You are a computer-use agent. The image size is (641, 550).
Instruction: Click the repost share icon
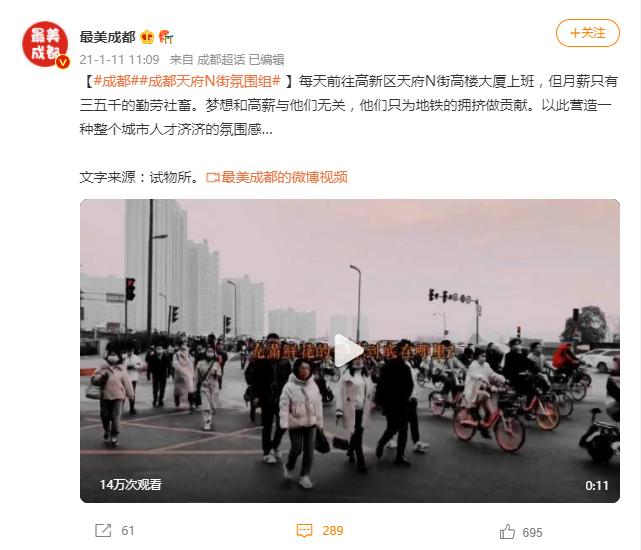(103, 530)
